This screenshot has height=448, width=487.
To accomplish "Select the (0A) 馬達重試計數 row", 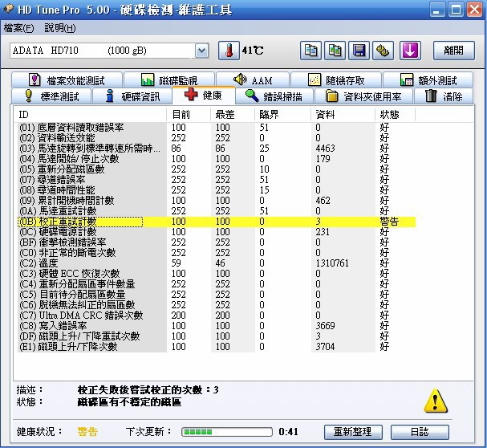I will pyautogui.click(x=216, y=211).
